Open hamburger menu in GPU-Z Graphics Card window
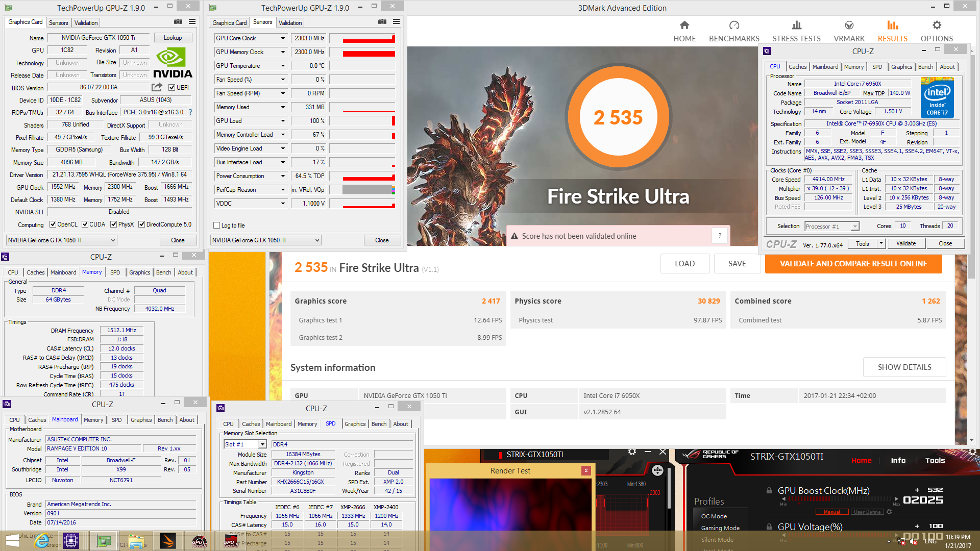 pos(192,22)
